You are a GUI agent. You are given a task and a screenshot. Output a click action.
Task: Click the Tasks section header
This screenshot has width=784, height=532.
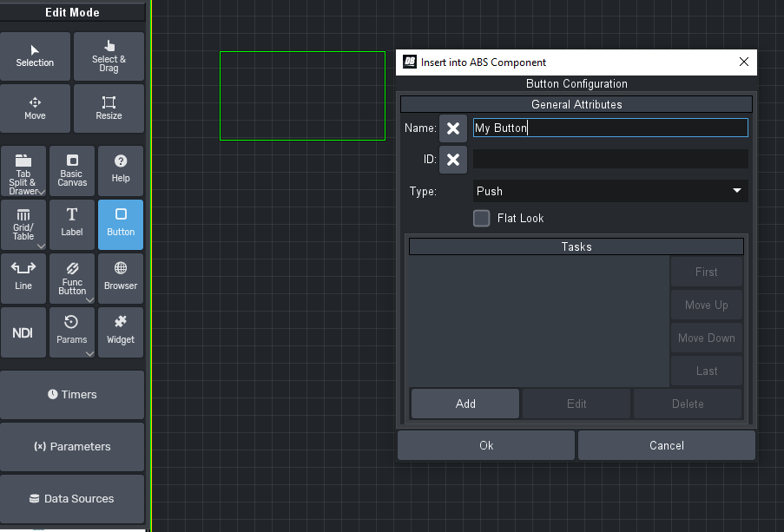coord(576,246)
